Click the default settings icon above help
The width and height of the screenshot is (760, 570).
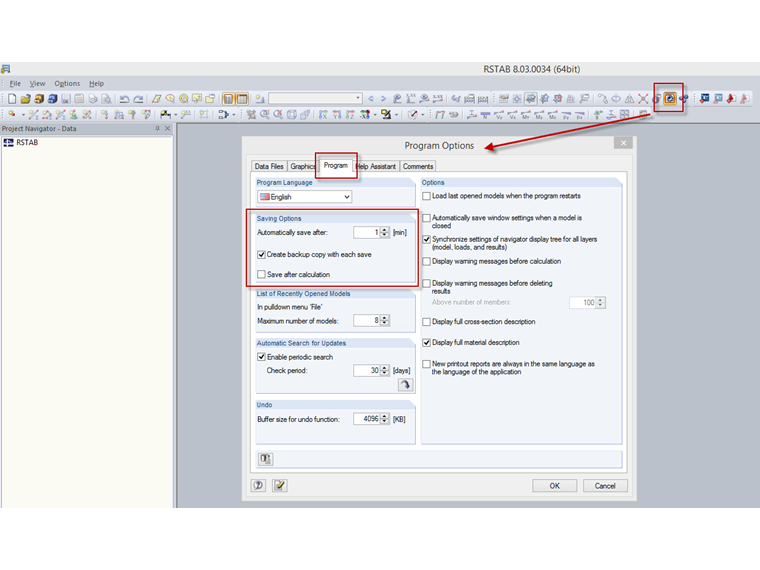tap(265, 459)
